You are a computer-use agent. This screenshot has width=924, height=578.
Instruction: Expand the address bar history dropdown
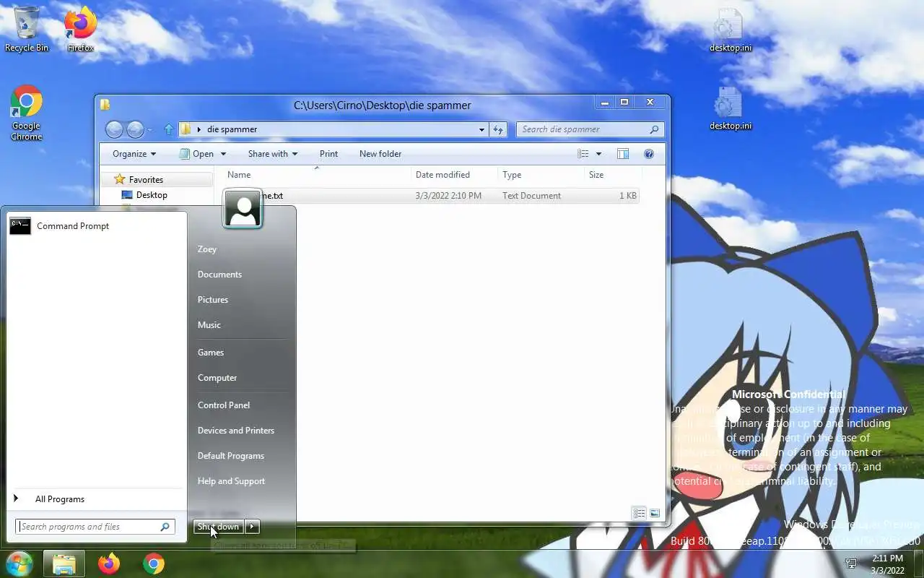[x=481, y=129]
